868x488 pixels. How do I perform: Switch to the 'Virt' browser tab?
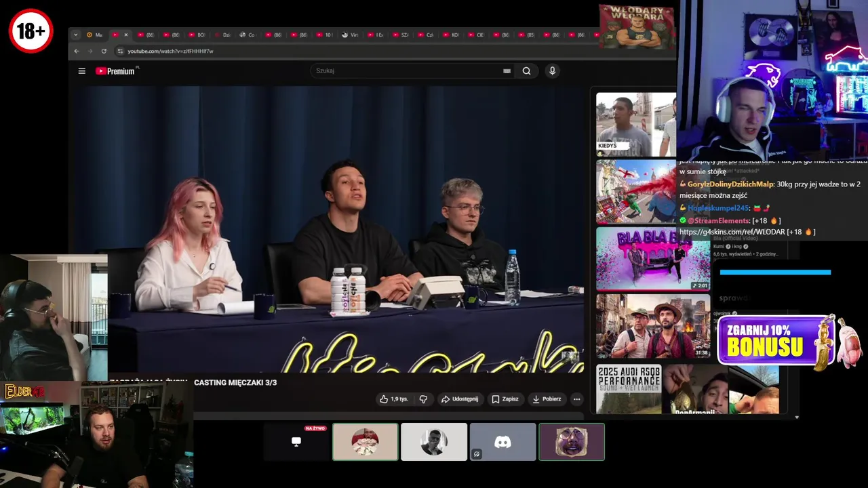350,35
